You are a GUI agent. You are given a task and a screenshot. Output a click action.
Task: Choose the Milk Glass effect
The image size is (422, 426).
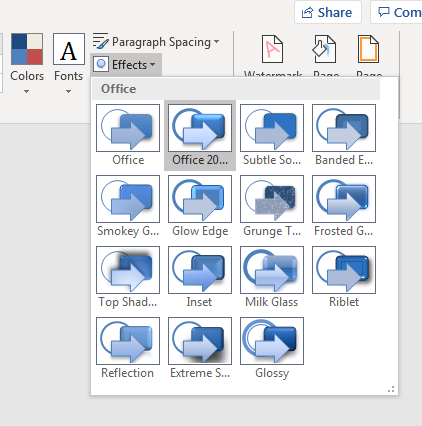(x=272, y=277)
